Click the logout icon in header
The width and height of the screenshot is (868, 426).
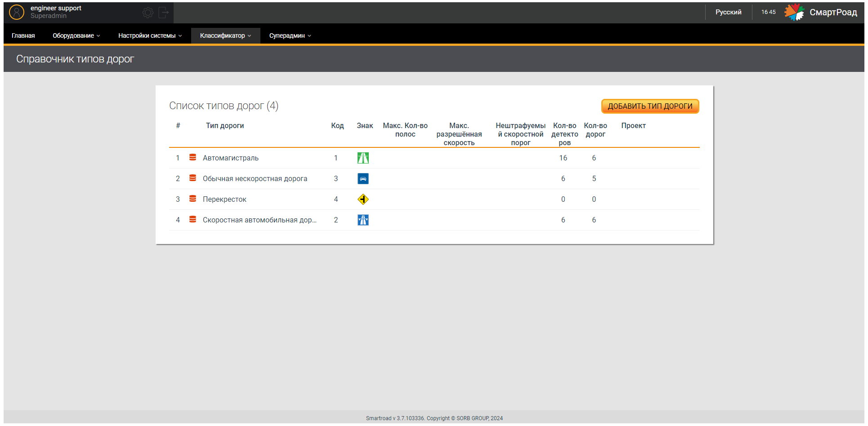[164, 13]
